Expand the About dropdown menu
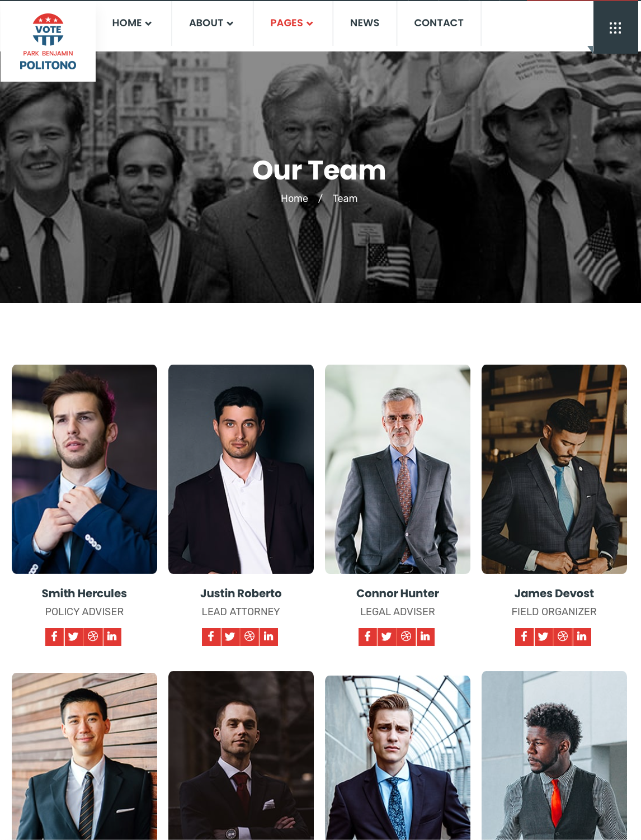 click(x=211, y=23)
